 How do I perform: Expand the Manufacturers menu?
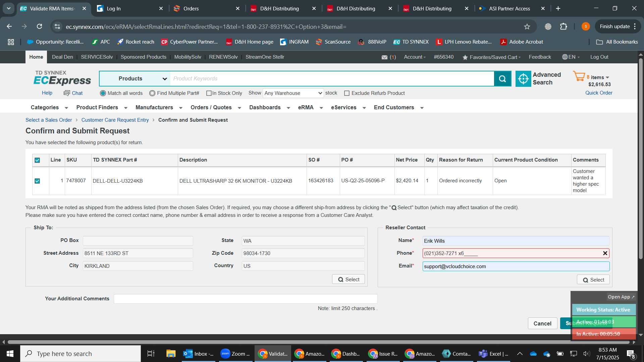159,108
